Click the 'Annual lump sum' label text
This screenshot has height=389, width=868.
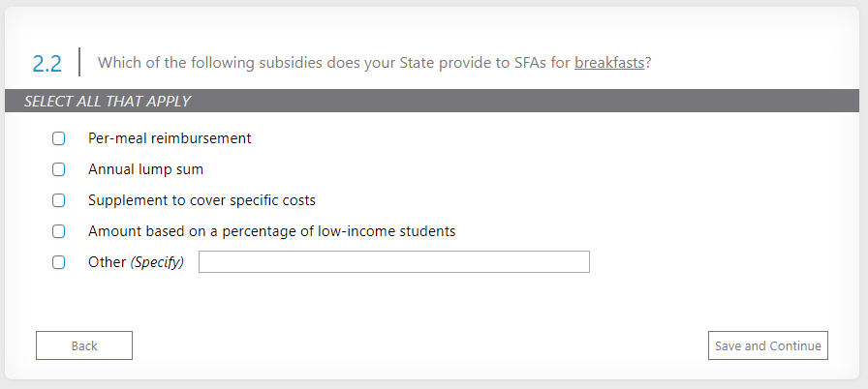tap(145, 169)
